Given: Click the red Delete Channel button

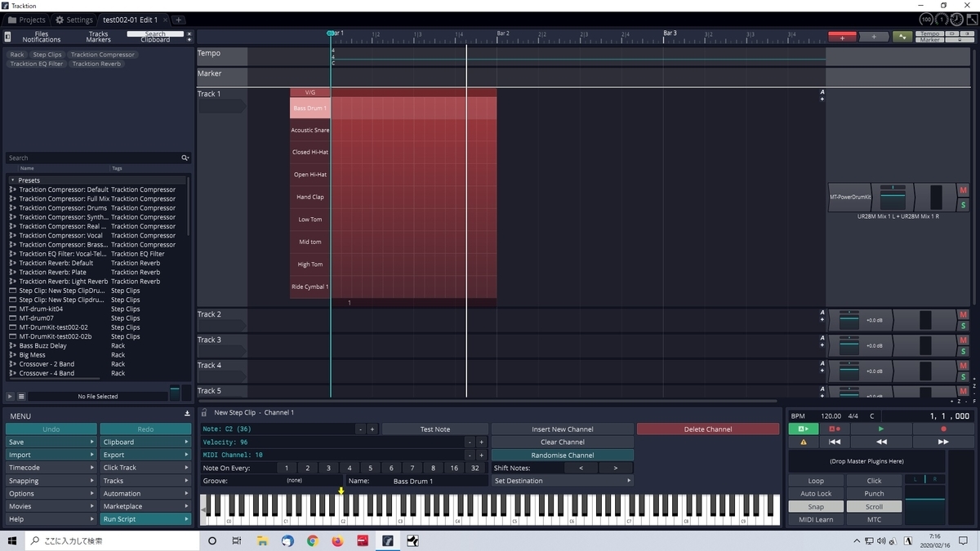Looking at the screenshot, I should tap(708, 429).
